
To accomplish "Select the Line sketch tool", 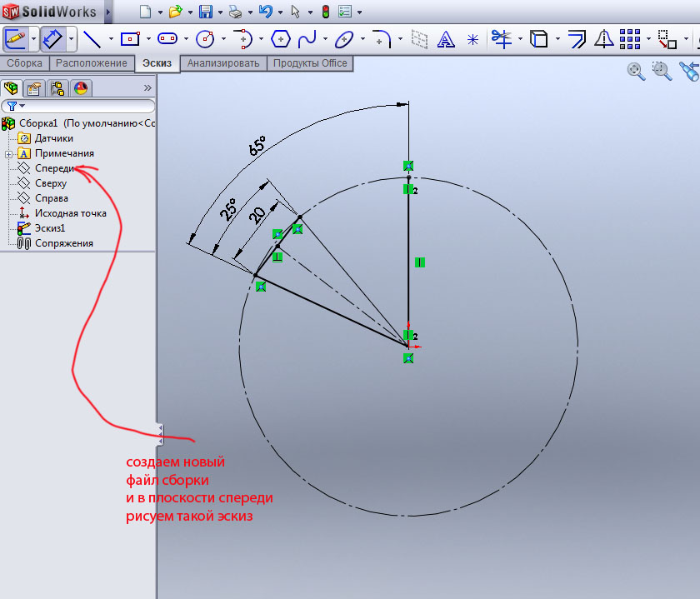I will (x=92, y=38).
